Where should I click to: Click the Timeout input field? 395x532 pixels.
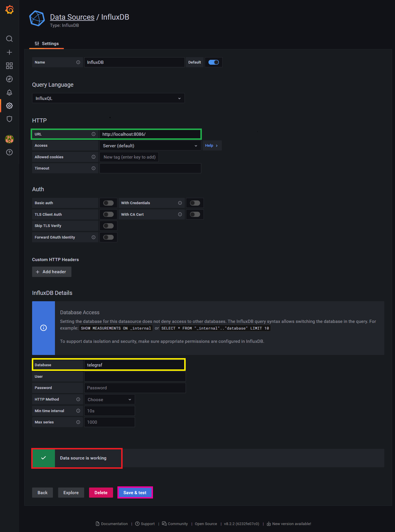[x=150, y=168]
